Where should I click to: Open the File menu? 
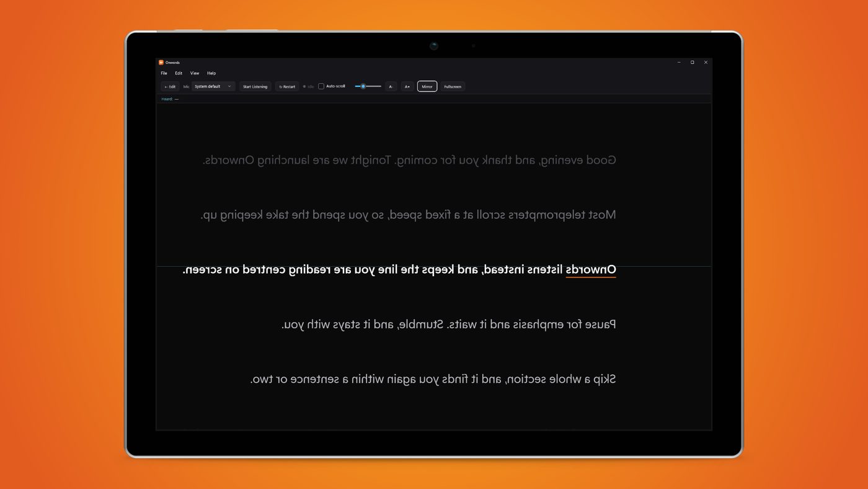[164, 73]
